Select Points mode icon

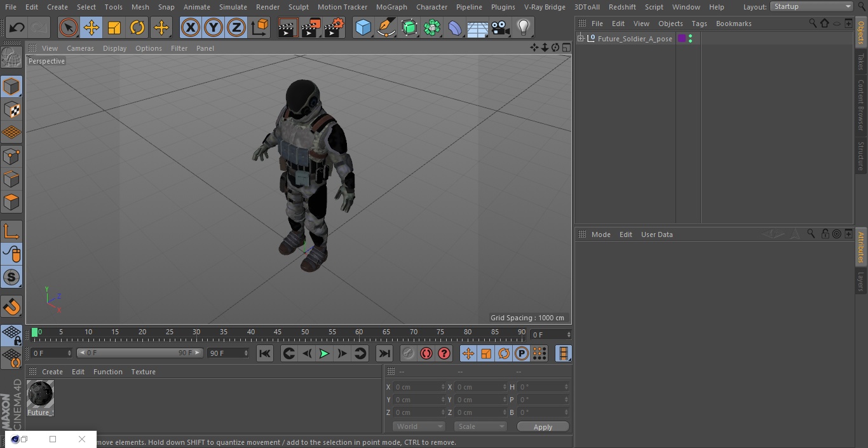pos(11,156)
